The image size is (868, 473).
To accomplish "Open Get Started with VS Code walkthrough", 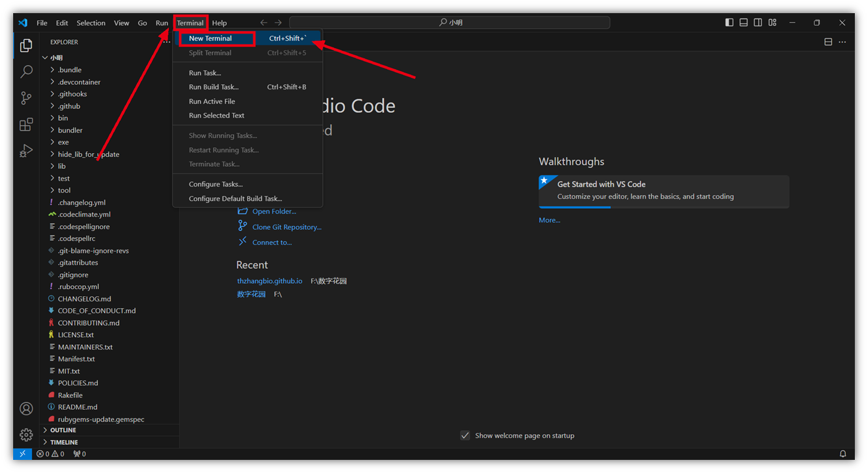I will pyautogui.click(x=663, y=191).
